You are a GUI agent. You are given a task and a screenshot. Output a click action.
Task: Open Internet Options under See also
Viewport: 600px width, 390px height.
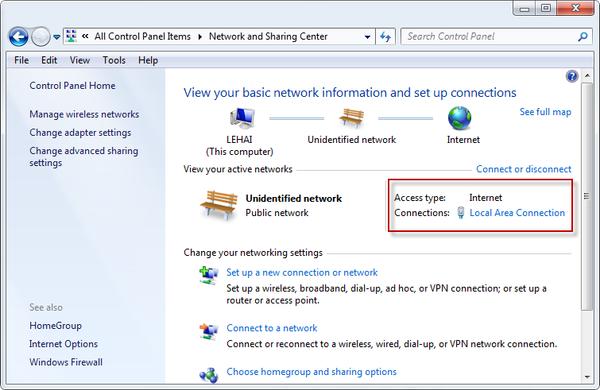coord(64,344)
